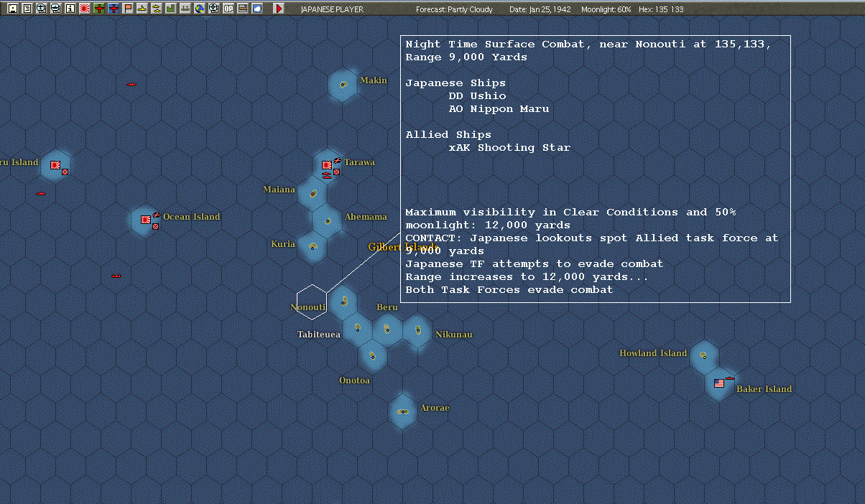Click 'Both Task Forces evade combat' line

tap(509, 290)
